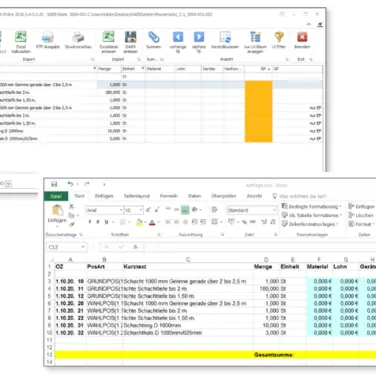Switch to the Einfügen ribbon tab
This screenshot has width=376, height=376.
pyautogui.click(x=104, y=196)
